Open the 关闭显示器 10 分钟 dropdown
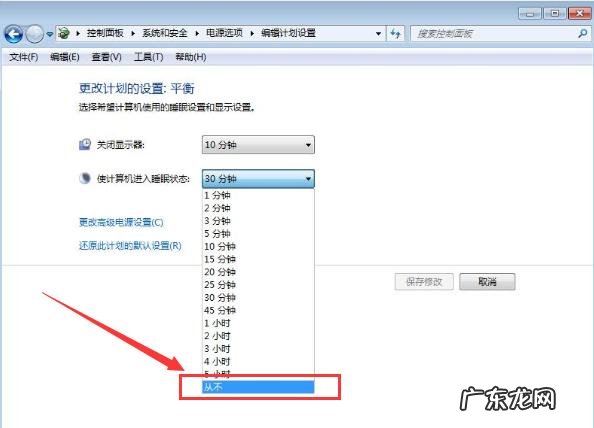 click(258, 145)
